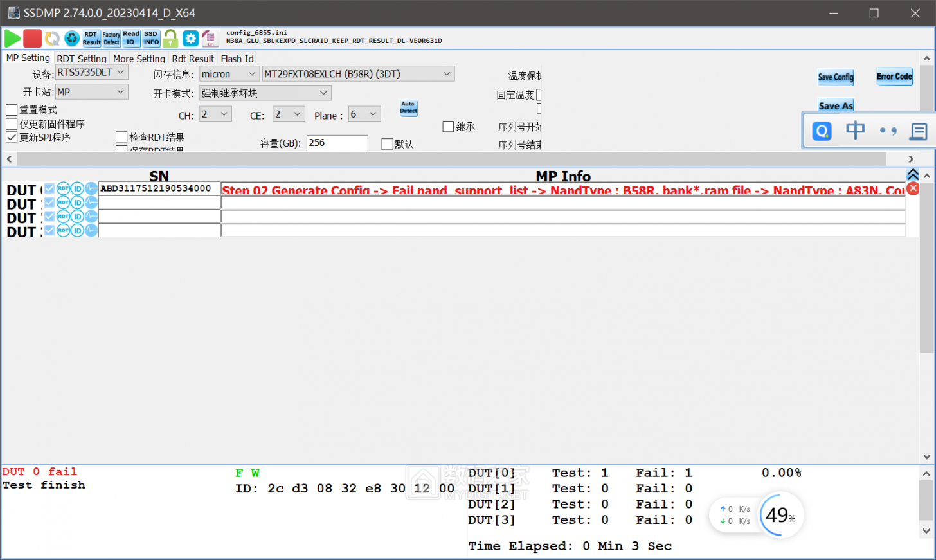Image resolution: width=936 pixels, height=560 pixels.
Task: Click the red error icon in first DUT row
Action: click(x=913, y=189)
